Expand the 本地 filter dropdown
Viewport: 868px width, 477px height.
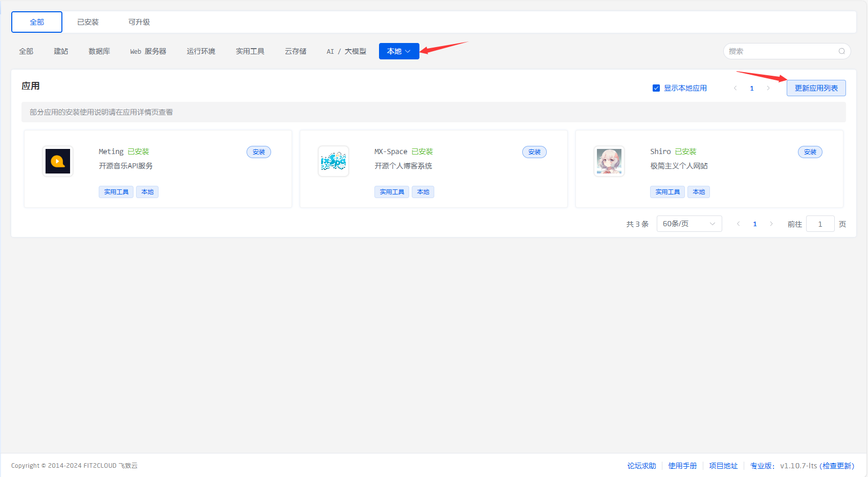(399, 51)
